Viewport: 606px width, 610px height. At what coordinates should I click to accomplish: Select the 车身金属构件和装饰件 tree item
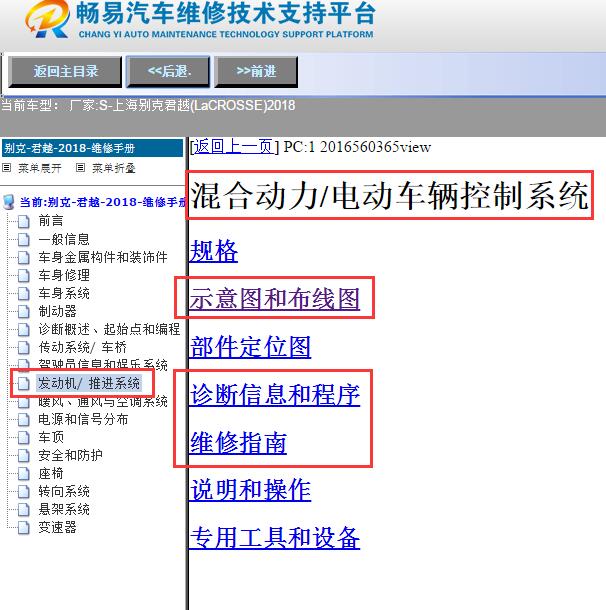[103, 257]
